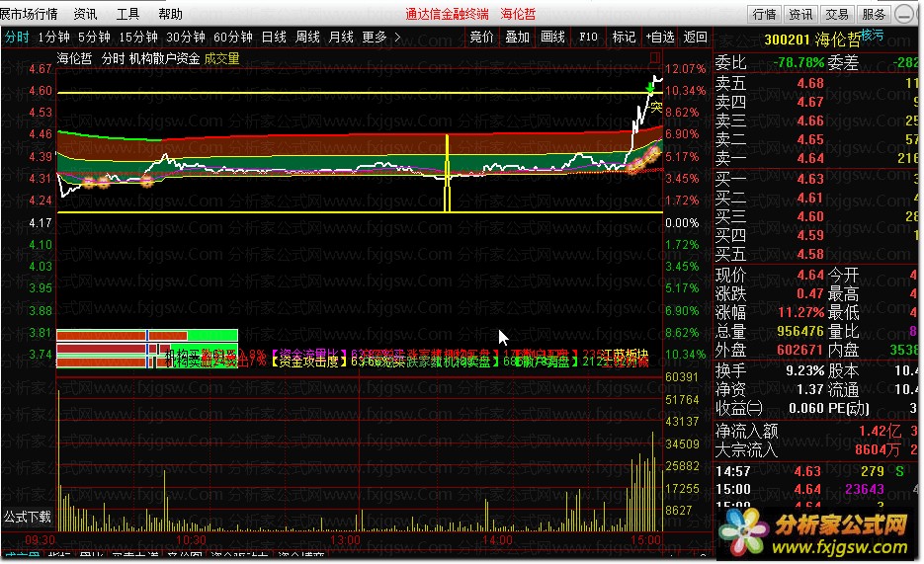924x564 pixels.
Task: Select the 15分钟 chart period
Action: (138, 38)
